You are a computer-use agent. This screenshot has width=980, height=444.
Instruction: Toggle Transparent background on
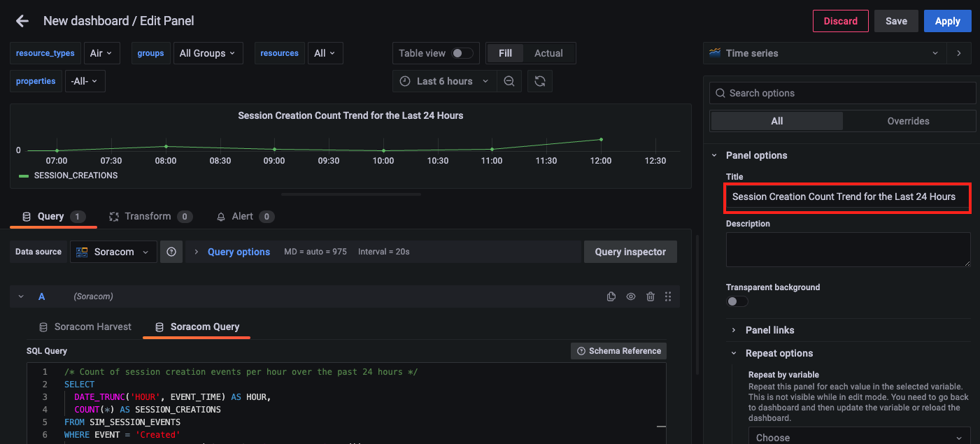click(737, 301)
